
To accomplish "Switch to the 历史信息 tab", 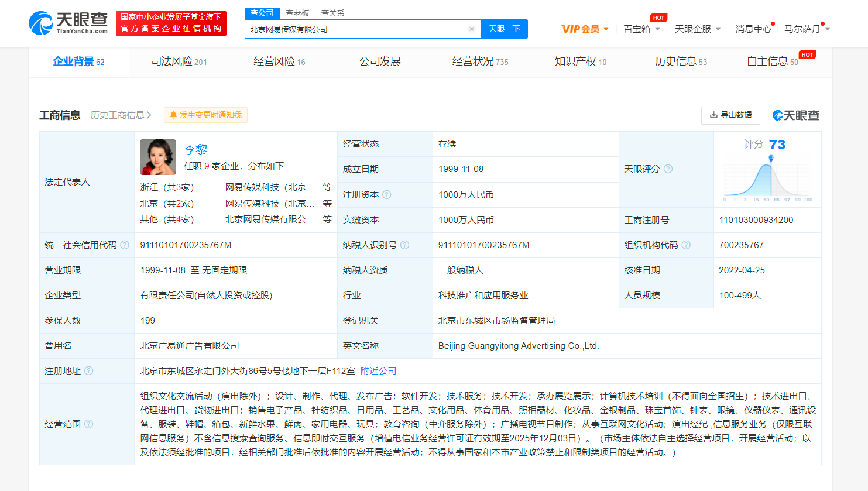I will point(681,61).
